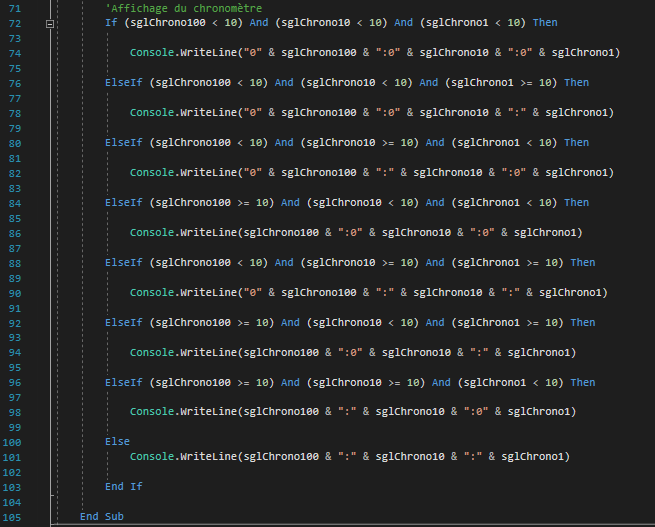Click the "0" string on line 90
This screenshot has width=655, height=527.
point(253,293)
